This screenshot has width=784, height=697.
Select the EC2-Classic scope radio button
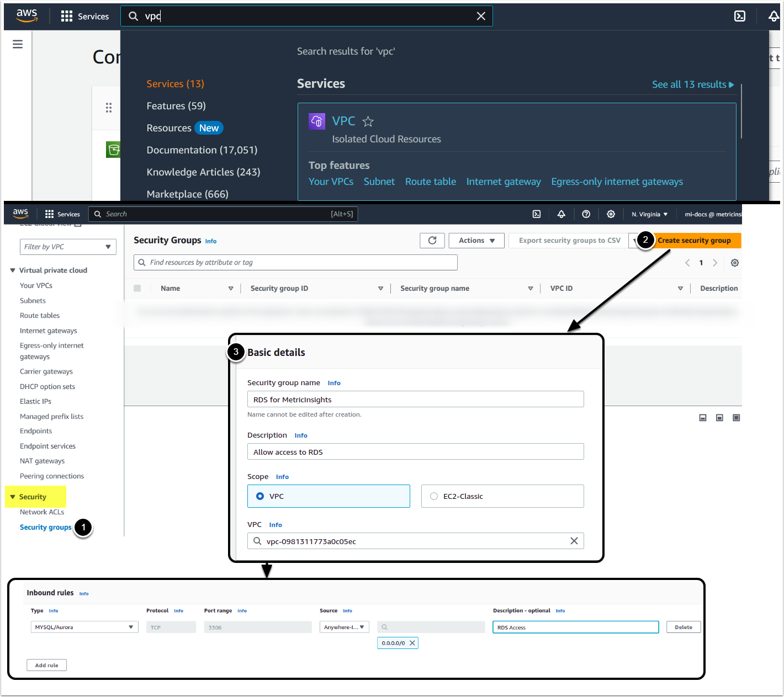pyautogui.click(x=434, y=496)
